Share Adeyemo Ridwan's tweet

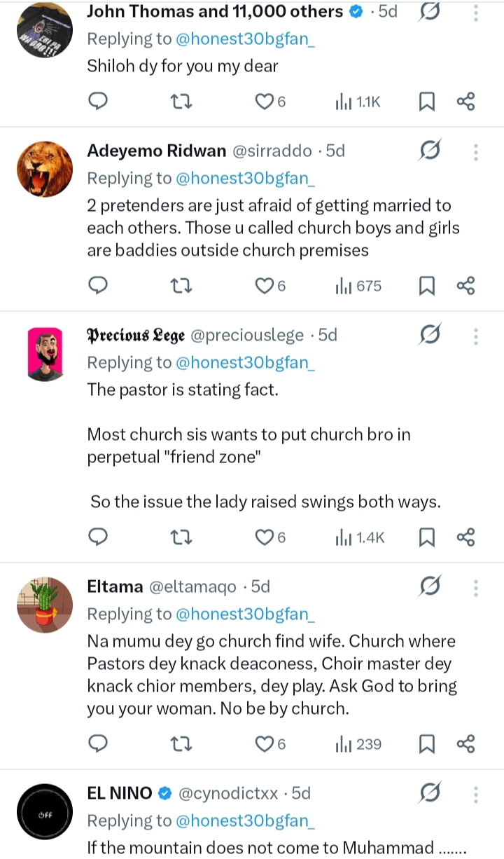point(466,285)
